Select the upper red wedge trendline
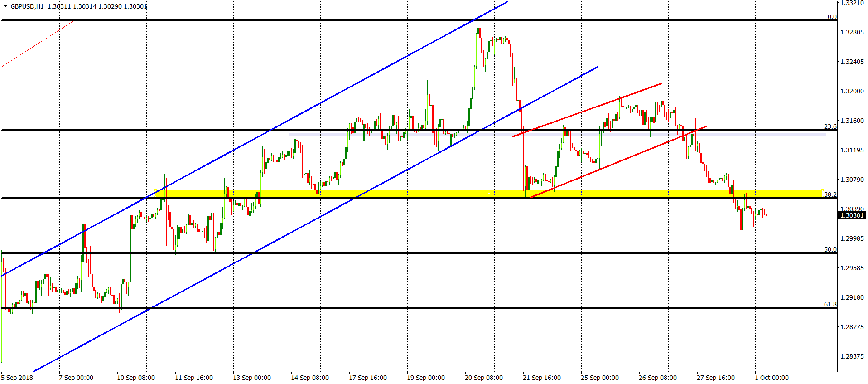This screenshot has width=868, height=384. tap(587, 110)
